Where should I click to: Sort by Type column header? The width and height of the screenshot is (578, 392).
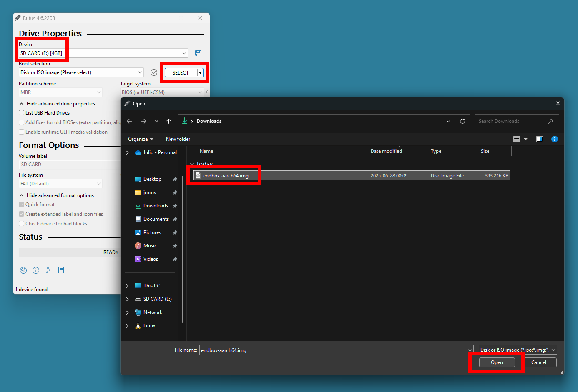[x=436, y=151]
